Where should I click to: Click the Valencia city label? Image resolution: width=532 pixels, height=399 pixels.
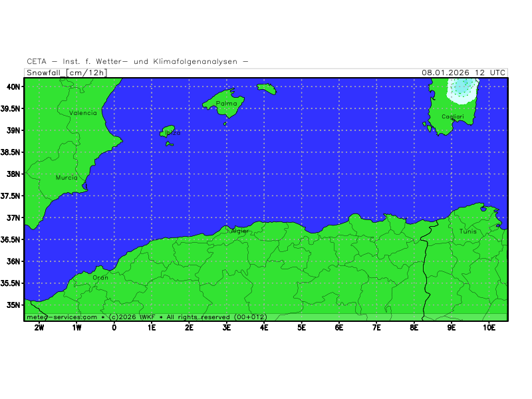tap(83, 113)
